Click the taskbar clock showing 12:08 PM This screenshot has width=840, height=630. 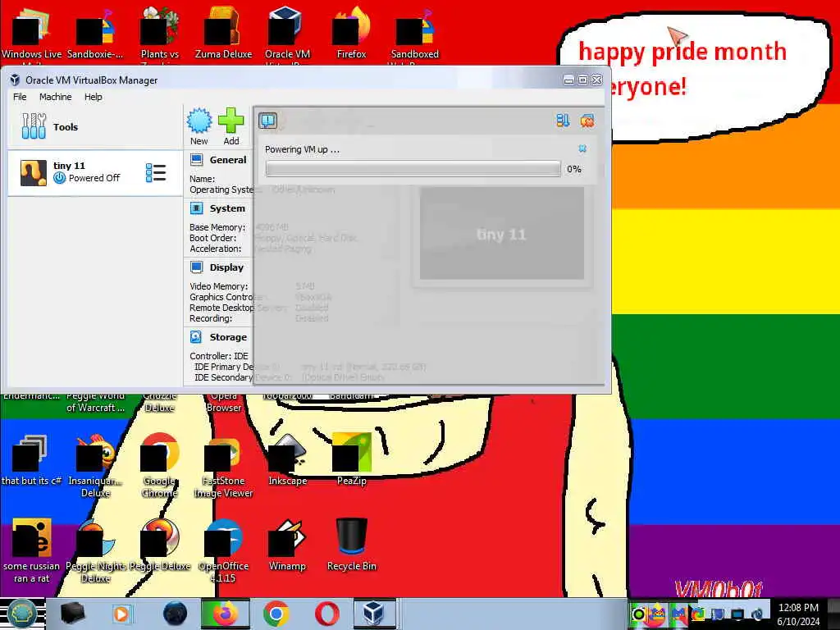point(798,614)
